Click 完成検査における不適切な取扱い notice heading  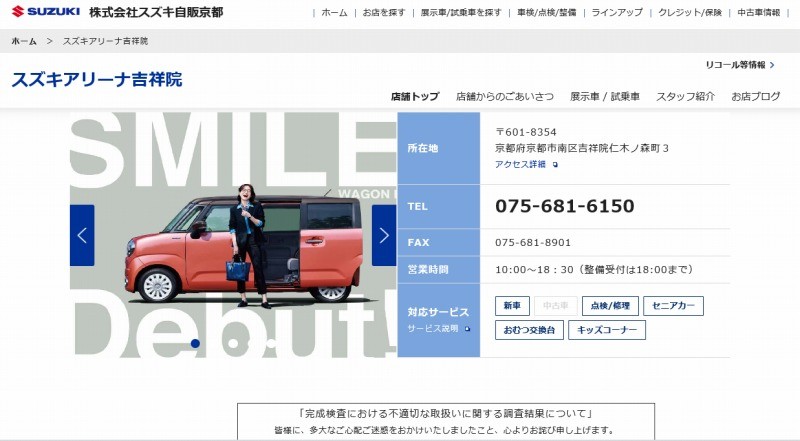[445, 413]
